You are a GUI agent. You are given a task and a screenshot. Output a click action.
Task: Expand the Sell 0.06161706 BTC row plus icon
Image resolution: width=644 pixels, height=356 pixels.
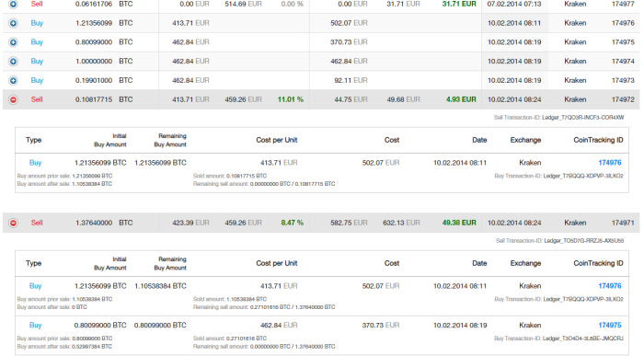click(x=13, y=5)
